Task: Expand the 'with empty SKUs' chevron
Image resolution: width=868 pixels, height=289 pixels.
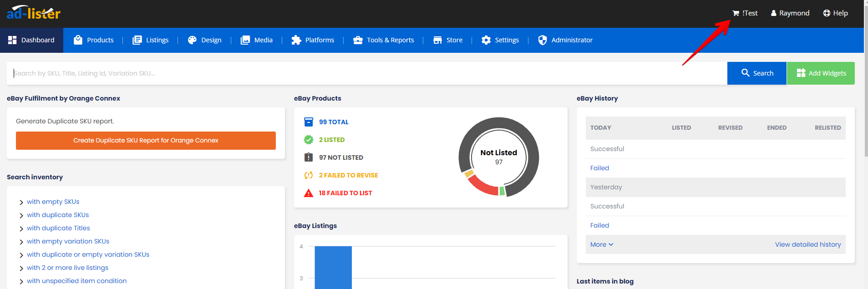Action: (21, 203)
